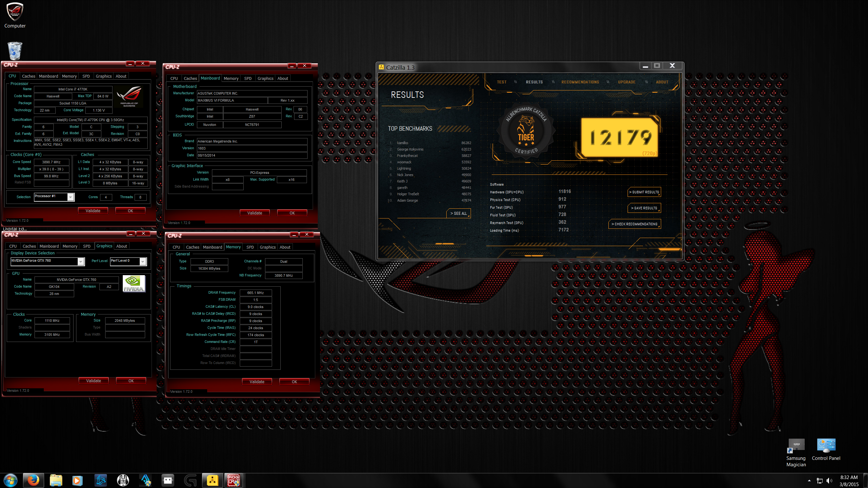Viewport: 868px width, 488px height.
Task: Click Validate in the CPU-Z CPU window
Action: [93, 211]
